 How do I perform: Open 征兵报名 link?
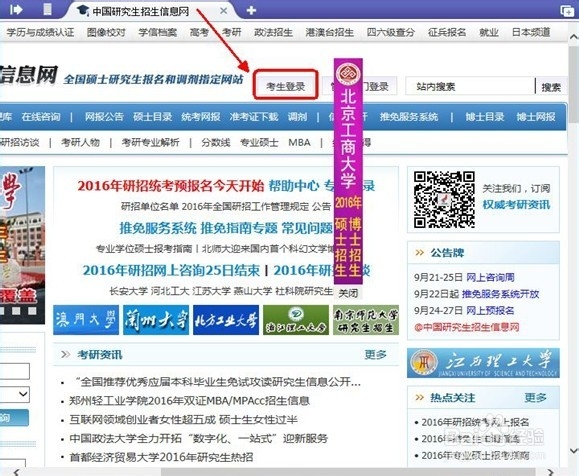click(x=447, y=32)
